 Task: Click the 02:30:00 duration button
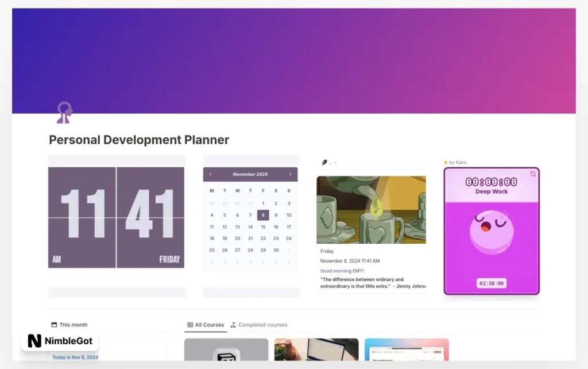(x=492, y=283)
